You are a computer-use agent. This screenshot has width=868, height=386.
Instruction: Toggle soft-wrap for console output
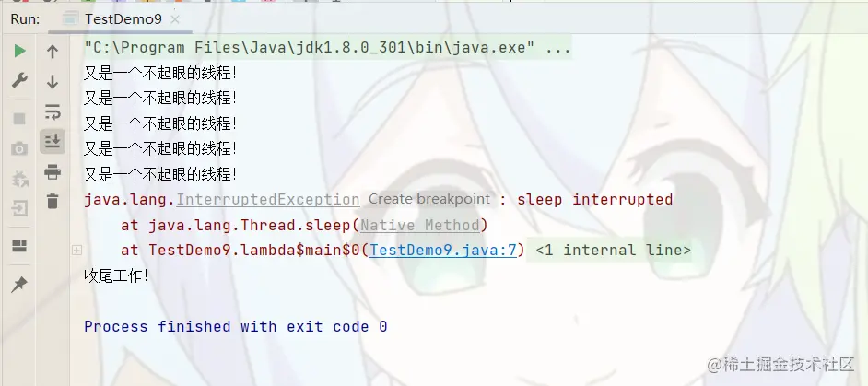tap(53, 111)
